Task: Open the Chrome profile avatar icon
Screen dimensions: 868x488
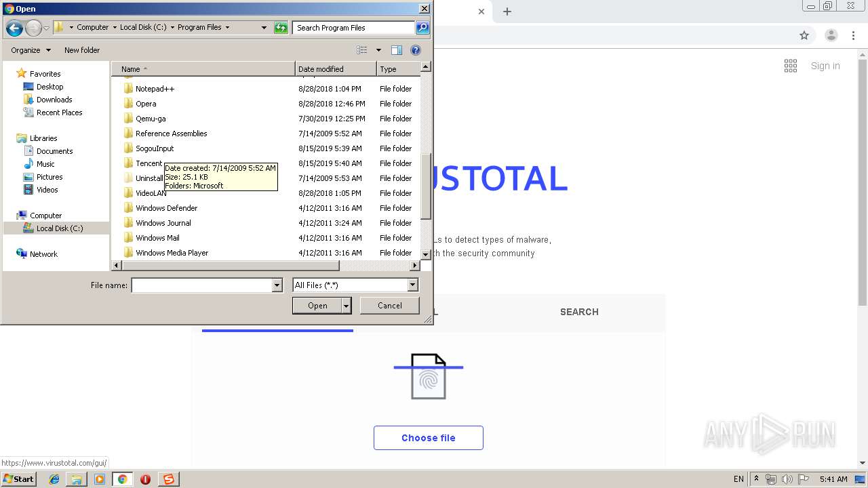Action: [x=831, y=35]
